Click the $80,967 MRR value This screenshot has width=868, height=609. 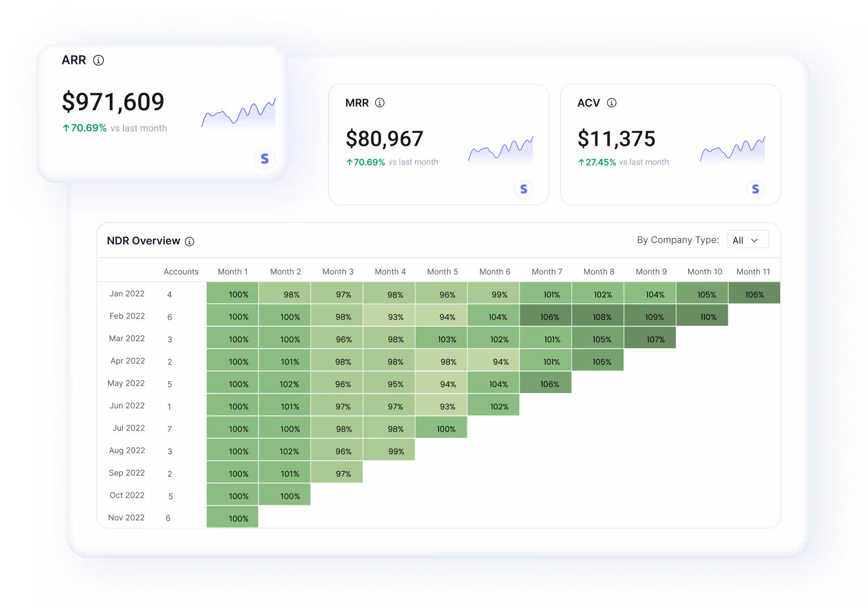(x=384, y=139)
